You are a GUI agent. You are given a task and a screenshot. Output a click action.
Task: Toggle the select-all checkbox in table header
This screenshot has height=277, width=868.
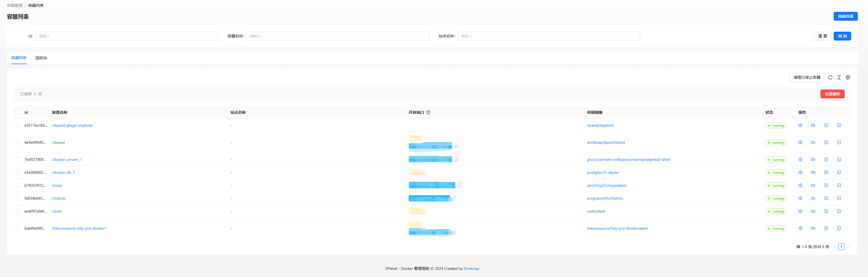point(18,112)
